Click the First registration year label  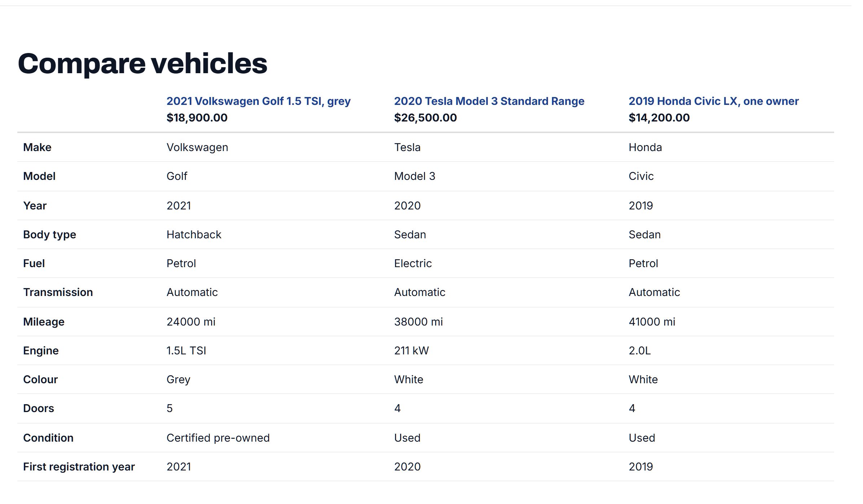click(x=79, y=467)
